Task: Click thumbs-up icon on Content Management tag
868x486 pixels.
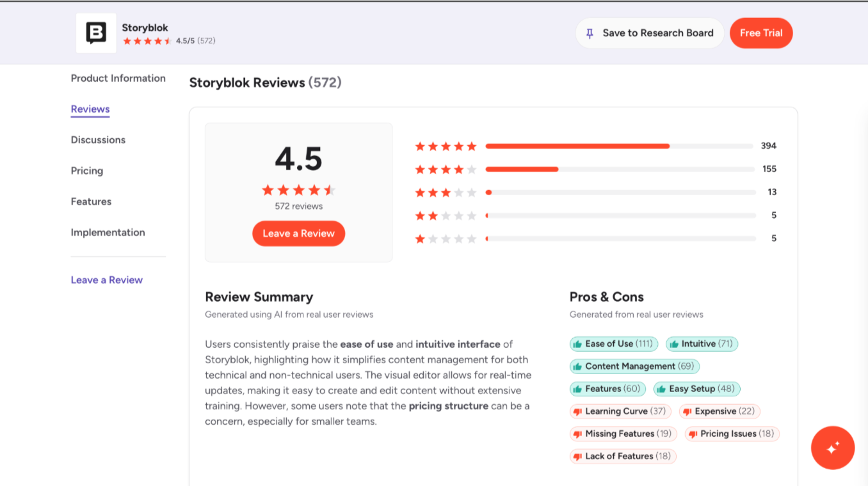Action: click(577, 366)
